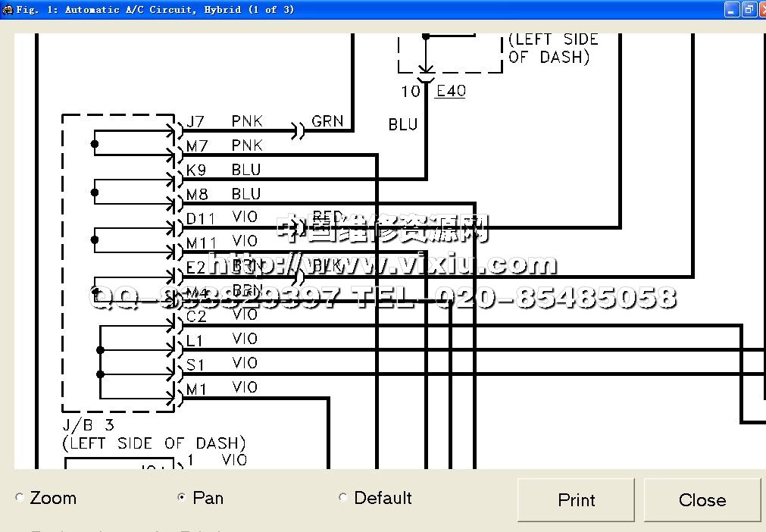Select the Zoom radio option
The image size is (766, 532).
[x=20, y=498]
